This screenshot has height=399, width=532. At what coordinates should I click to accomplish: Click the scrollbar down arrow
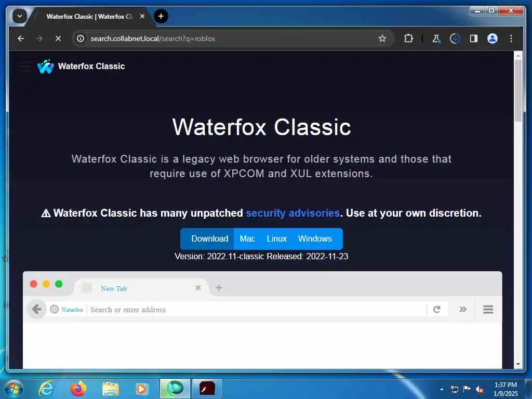coord(518,364)
